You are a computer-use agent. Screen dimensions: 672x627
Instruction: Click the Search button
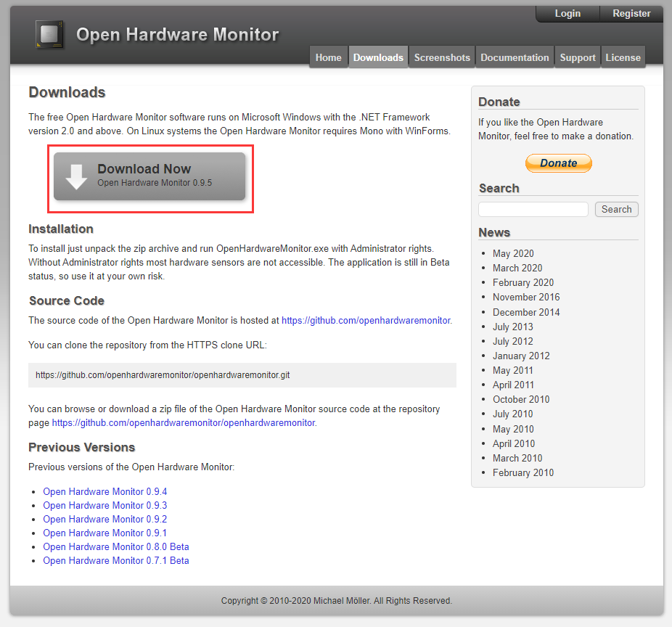pyautogui.click(x=616, y=209)
